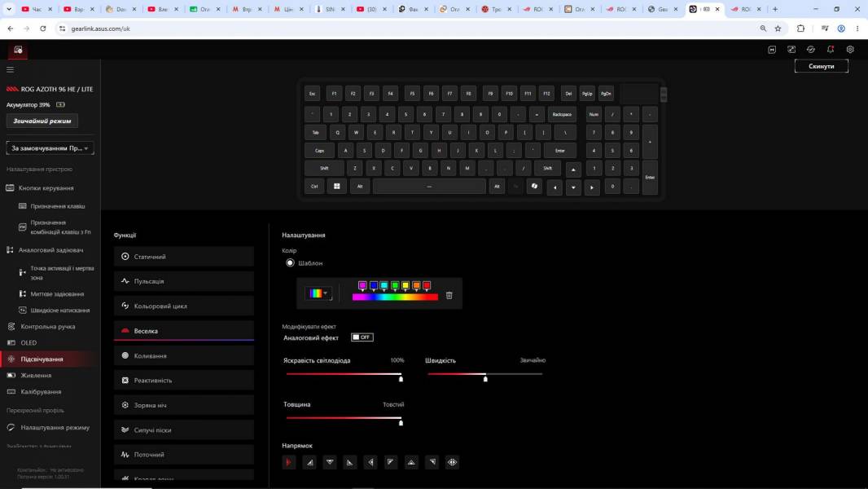Pick the lower-left diagonal direction arrow
This screenshot has height=489, width=868.
(350, 462)
